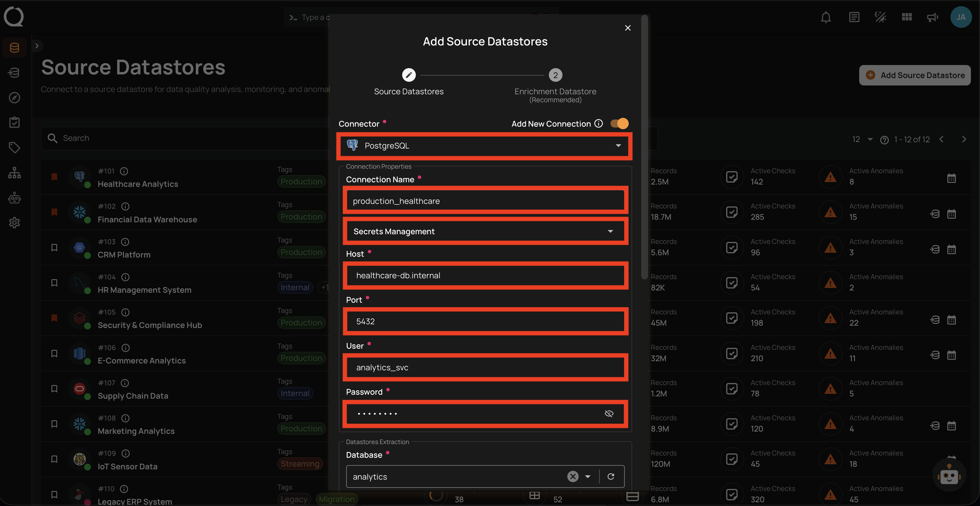Show password with eye icon

click(x=609, y=414)
